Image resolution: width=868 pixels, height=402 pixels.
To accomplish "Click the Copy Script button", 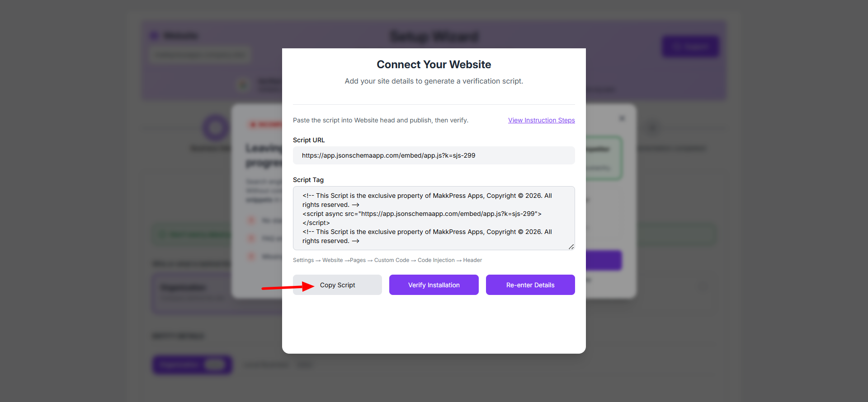I will pos(337,285).
